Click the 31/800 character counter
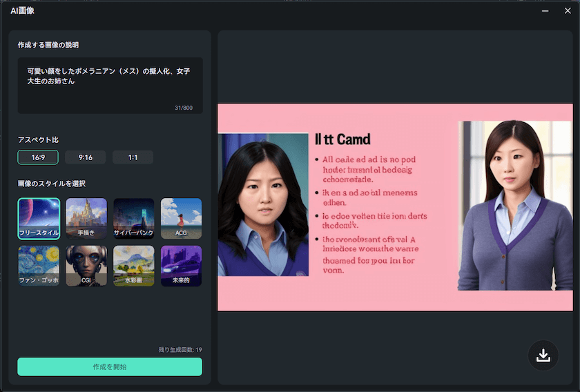This screenshot has width=580, height=392. coord(183,108)
